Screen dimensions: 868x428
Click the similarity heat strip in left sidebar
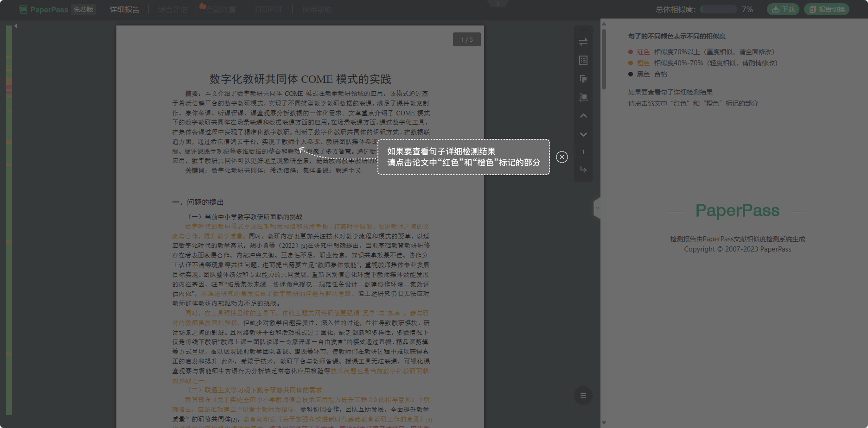pos(9,220)
